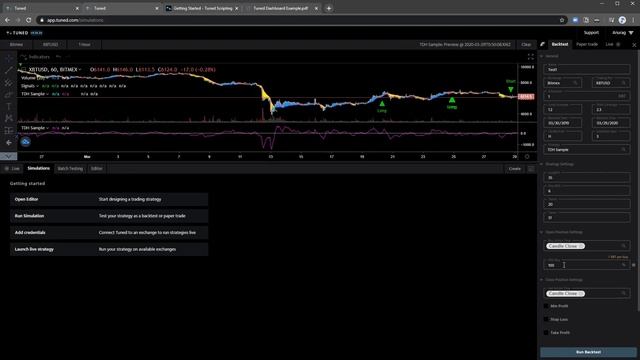This screenshot has height=360, width=640.
Task: Open the entry Candle Close order type dropdown
Action: tap(587, 246)
